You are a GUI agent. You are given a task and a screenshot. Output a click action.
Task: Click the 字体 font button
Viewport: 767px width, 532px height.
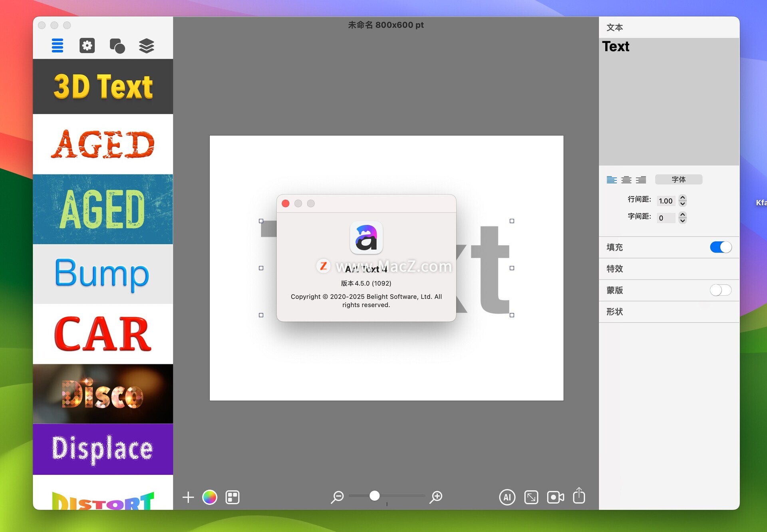tap(678, 179)
